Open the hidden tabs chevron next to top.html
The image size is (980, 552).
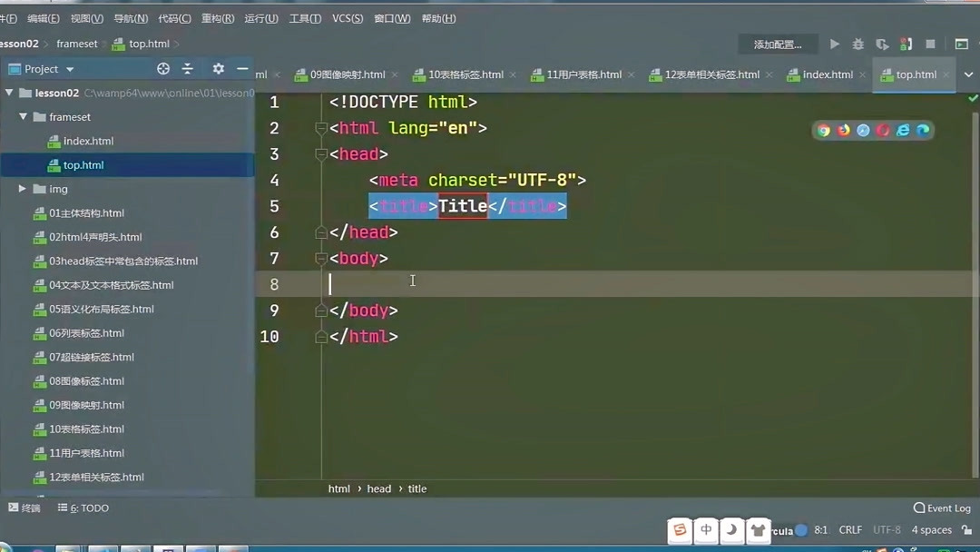tap(969, 75)
